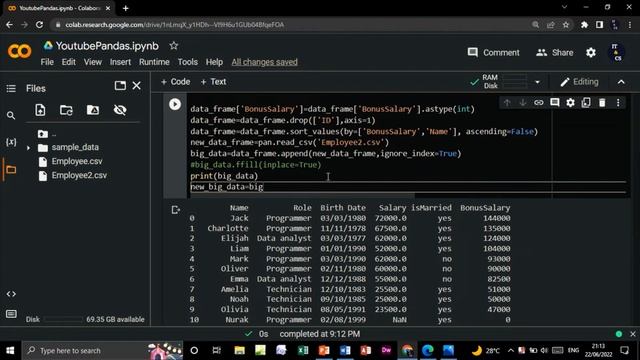
Task: Click the Windows Start button
Action: [10, 351]
